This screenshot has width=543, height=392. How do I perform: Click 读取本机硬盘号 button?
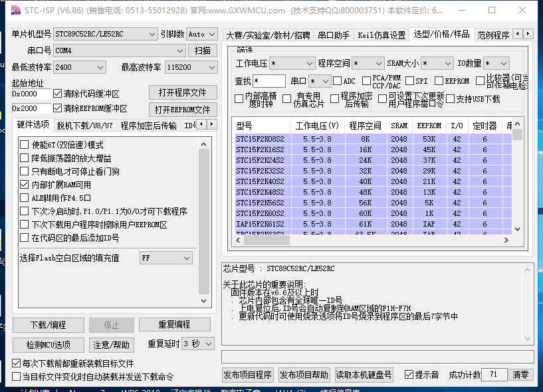pyautogui.click(x=364, y=375)
